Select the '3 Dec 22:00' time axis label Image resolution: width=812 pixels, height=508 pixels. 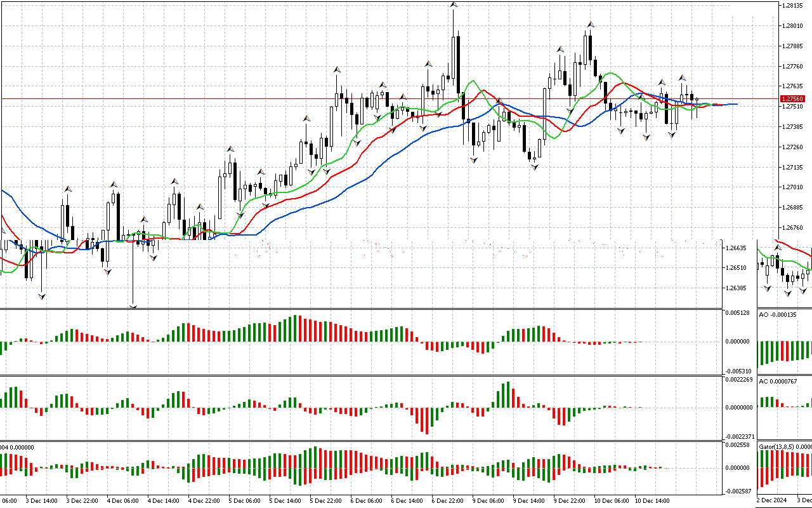[x=82, y=501]
